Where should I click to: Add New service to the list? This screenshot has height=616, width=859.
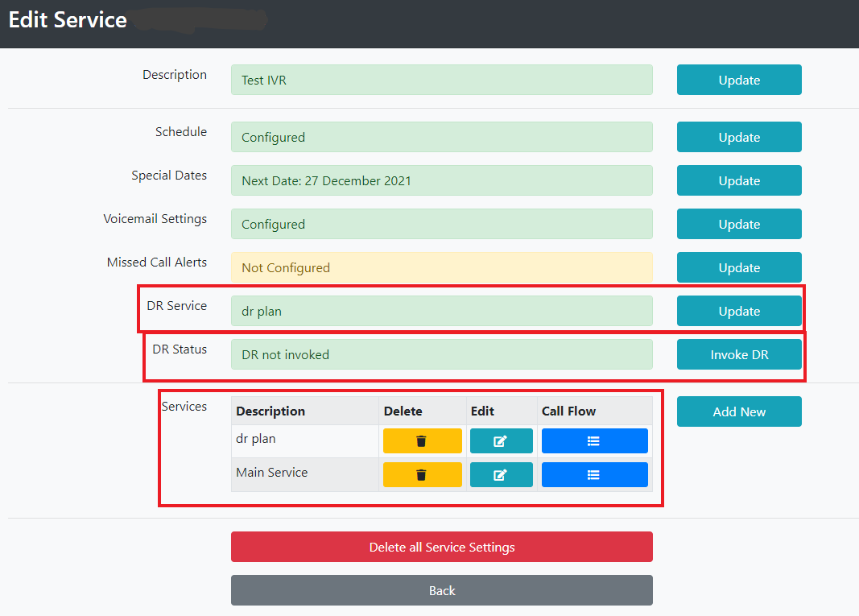738,411
